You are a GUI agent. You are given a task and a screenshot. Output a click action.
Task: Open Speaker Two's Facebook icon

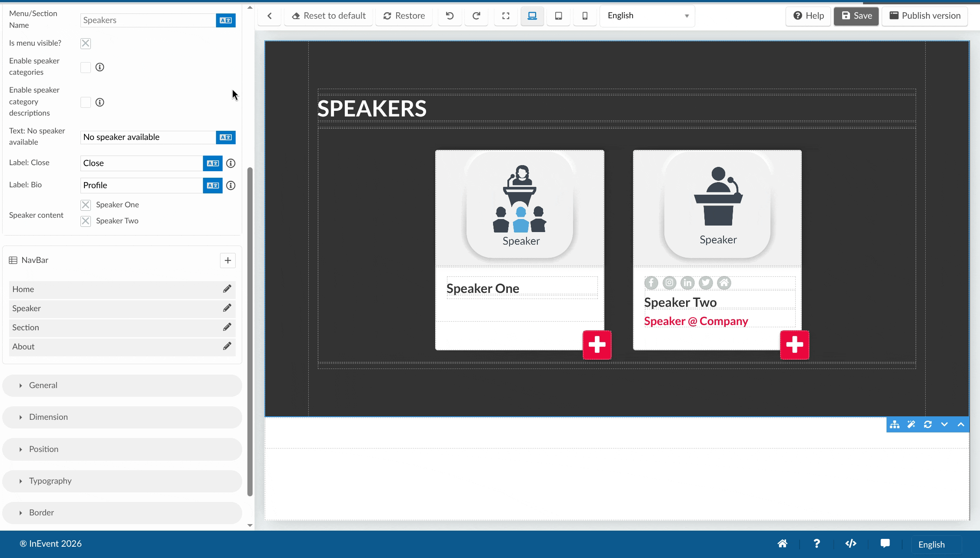[x=651, y=283]
